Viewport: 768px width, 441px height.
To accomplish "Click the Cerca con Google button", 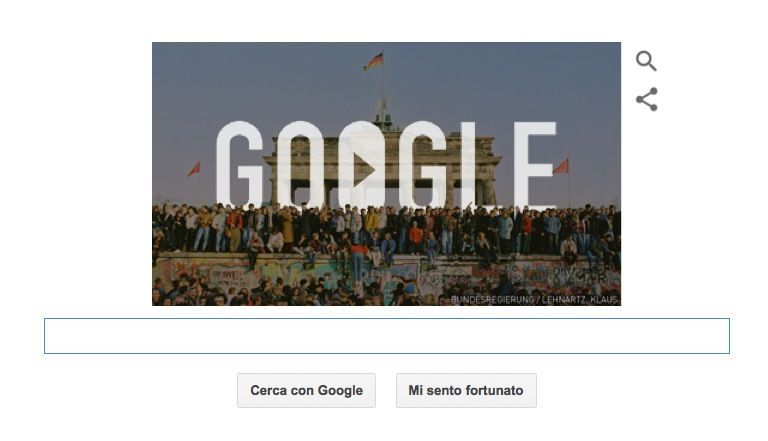I will 307,391.
